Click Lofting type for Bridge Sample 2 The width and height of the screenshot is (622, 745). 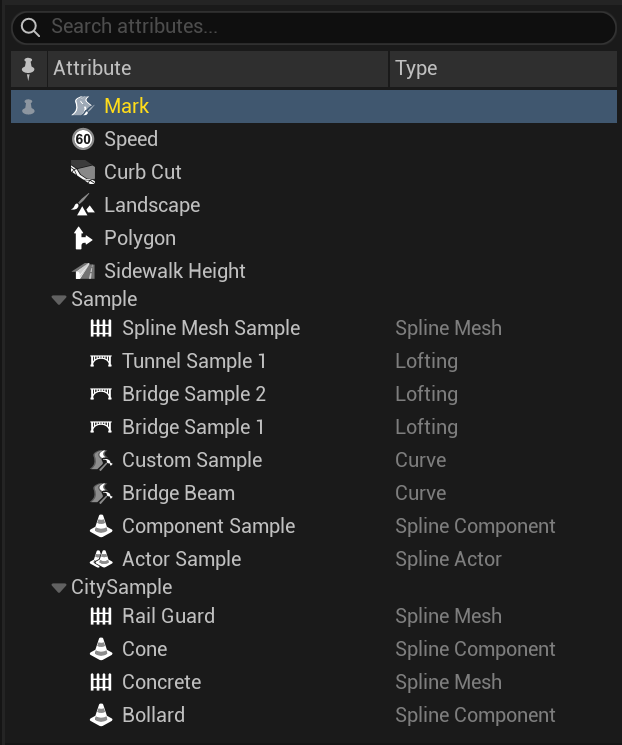427,394
